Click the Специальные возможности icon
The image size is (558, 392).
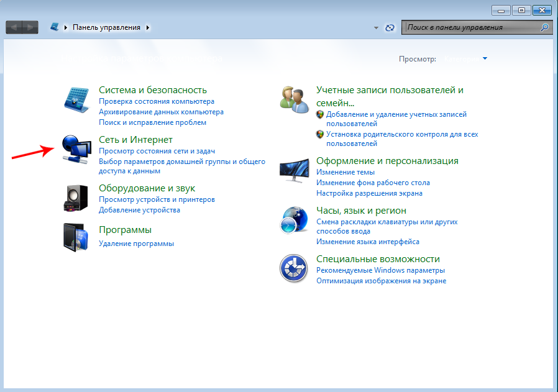click(x=295, y=268)
